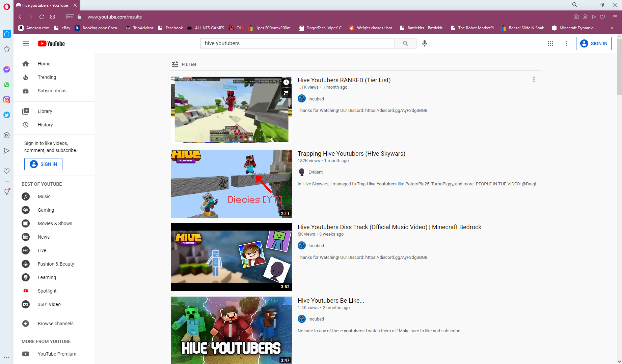Open the YouTube hamburger guide menu

point(26,43)
